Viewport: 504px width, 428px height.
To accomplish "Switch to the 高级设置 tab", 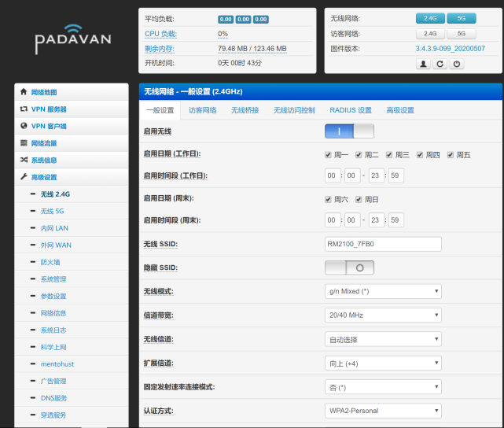I will tap(400, 110).
